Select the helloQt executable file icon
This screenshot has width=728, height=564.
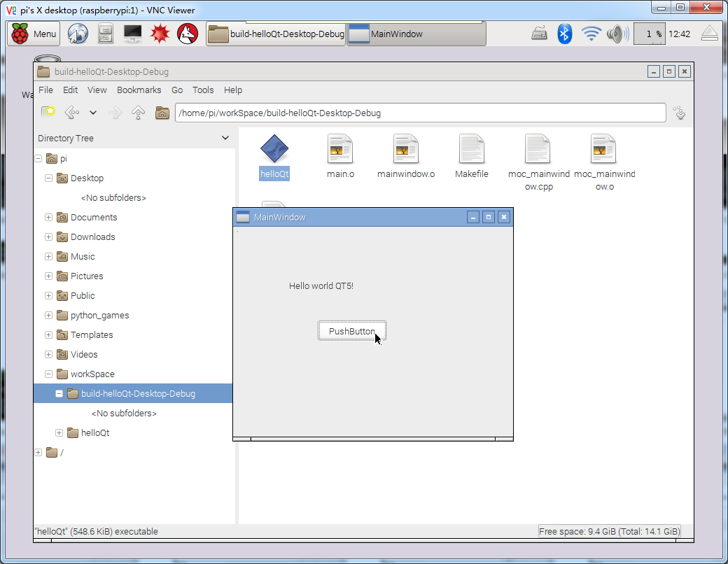point(274,149)
